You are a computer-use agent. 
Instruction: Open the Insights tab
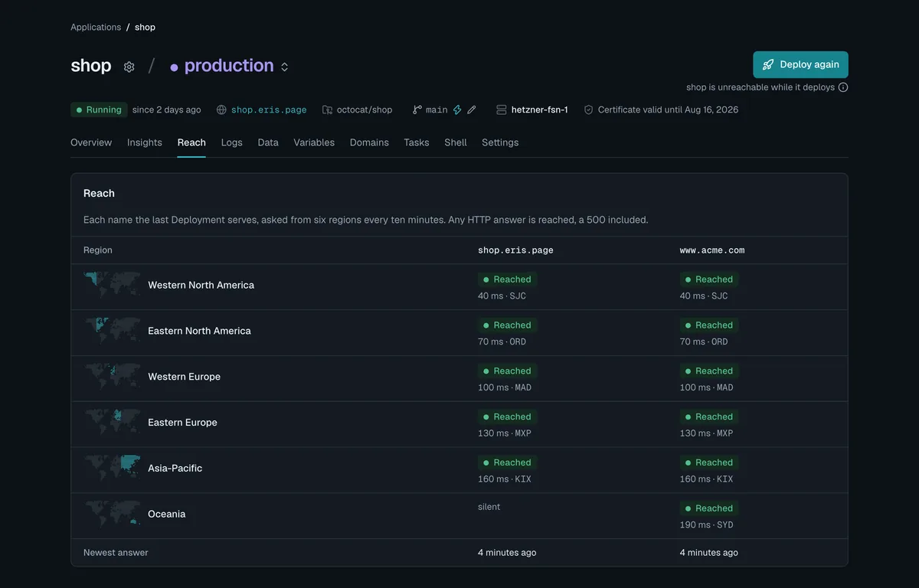[145, 142]
